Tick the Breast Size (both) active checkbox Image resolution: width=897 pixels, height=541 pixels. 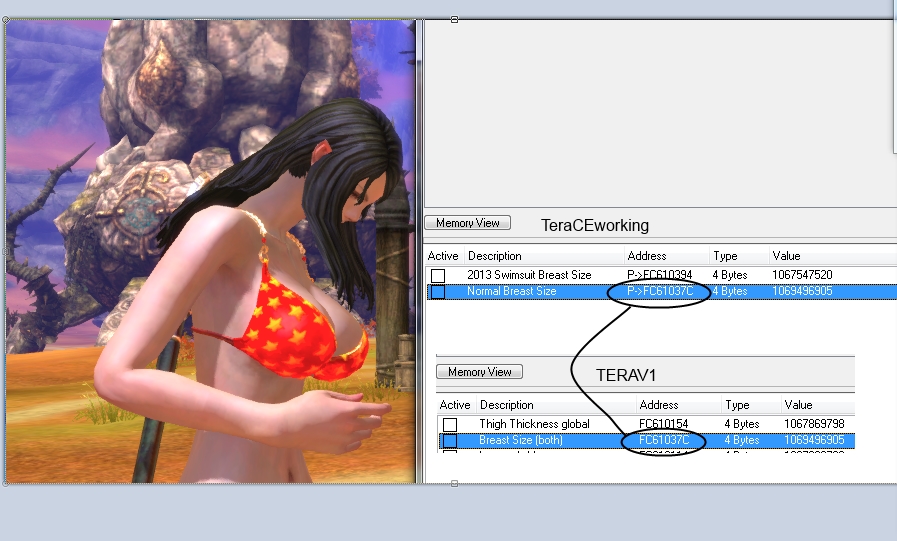pyautogui.click(x=450, y=441)
